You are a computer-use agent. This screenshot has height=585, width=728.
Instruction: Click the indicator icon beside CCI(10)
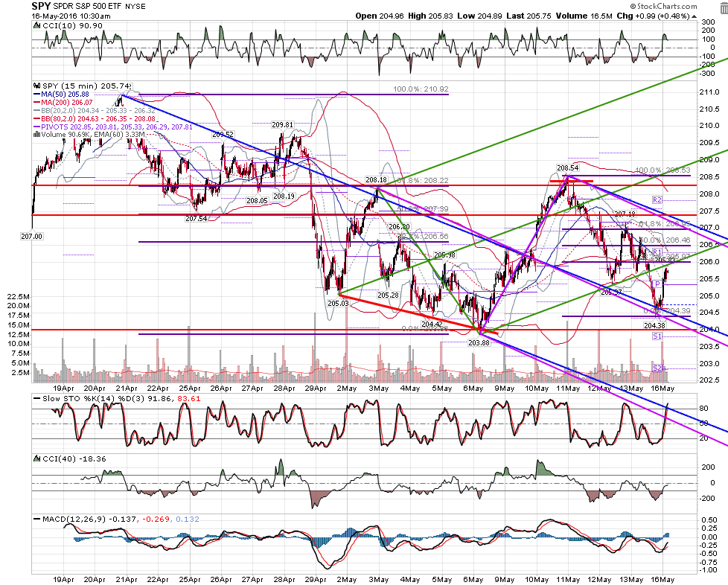(37, 26)
